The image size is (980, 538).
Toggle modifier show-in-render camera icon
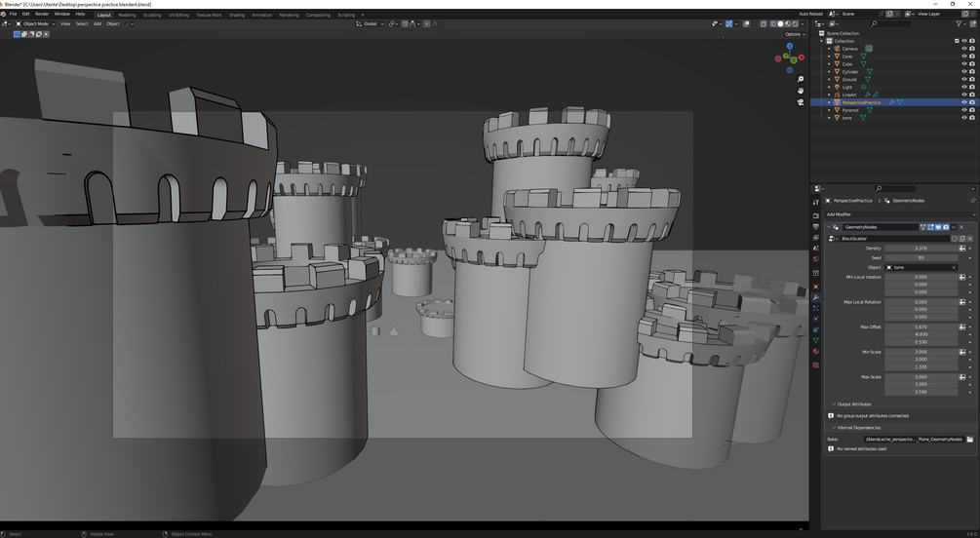[946, 227]
